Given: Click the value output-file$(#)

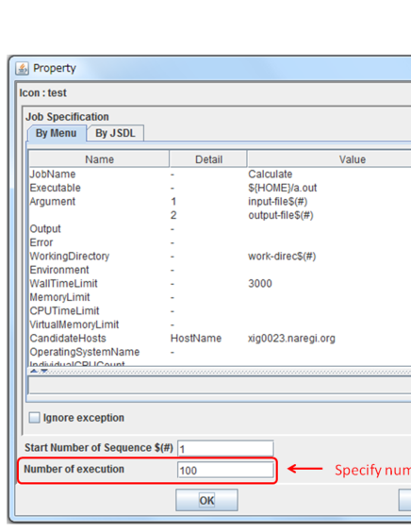Looking at the screenshot, I should click(281, 215).
